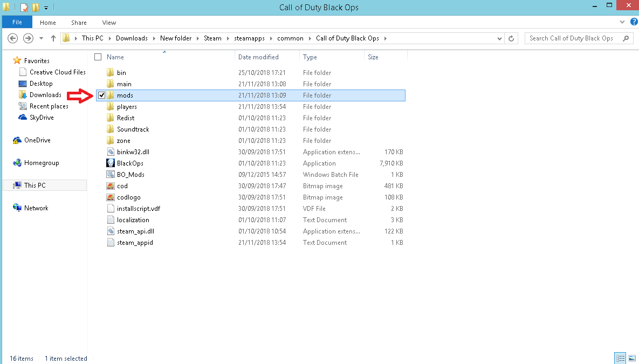
Task: Expand subfolders arrow after Steam breadcrumb
Action: point(228,38)
